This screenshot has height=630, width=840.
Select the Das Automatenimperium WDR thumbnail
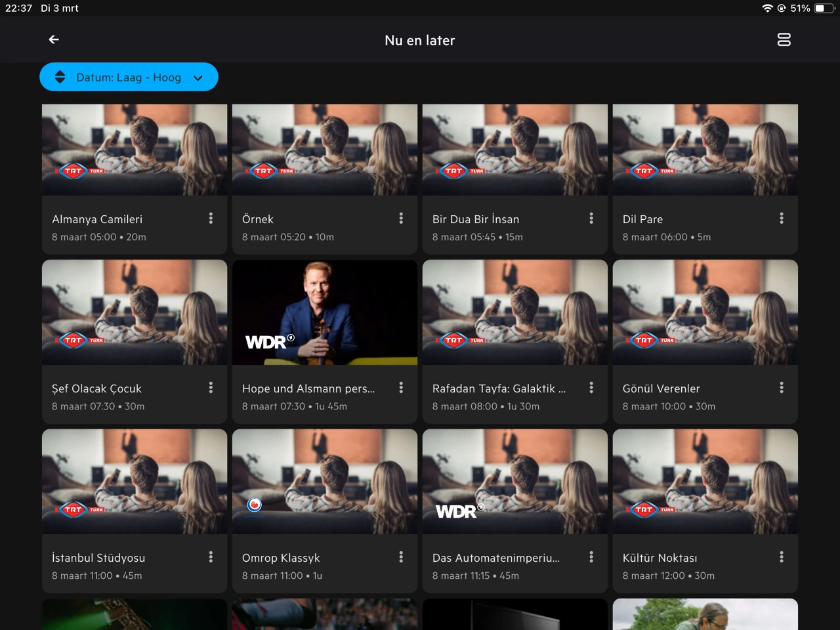[x=514, y=482]
